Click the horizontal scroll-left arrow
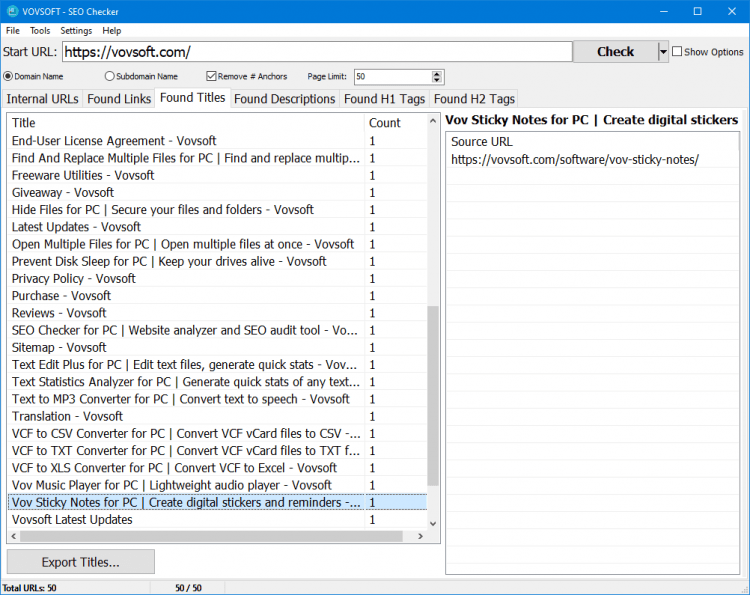This screenshot has height=595, width=750. (14, 537)
